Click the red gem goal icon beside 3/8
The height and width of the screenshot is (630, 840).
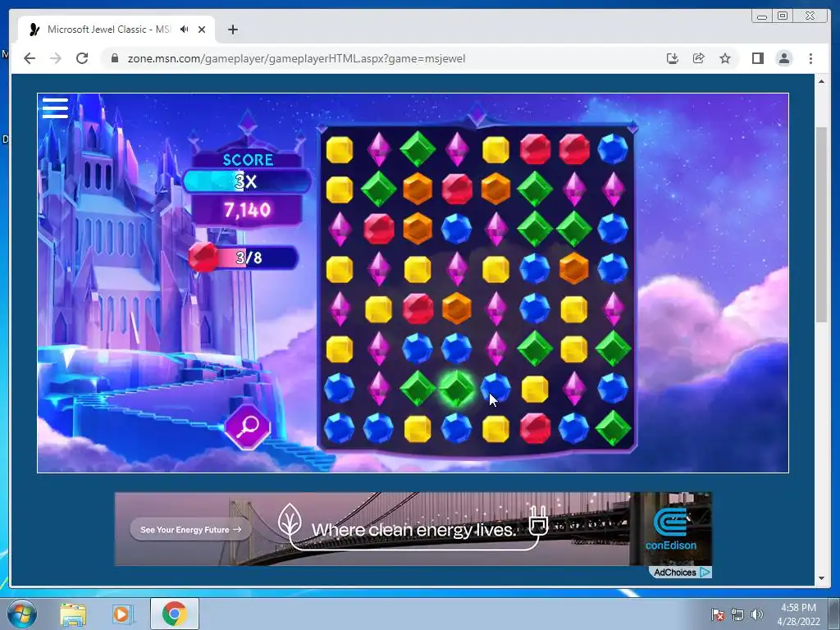pos(203,257)
